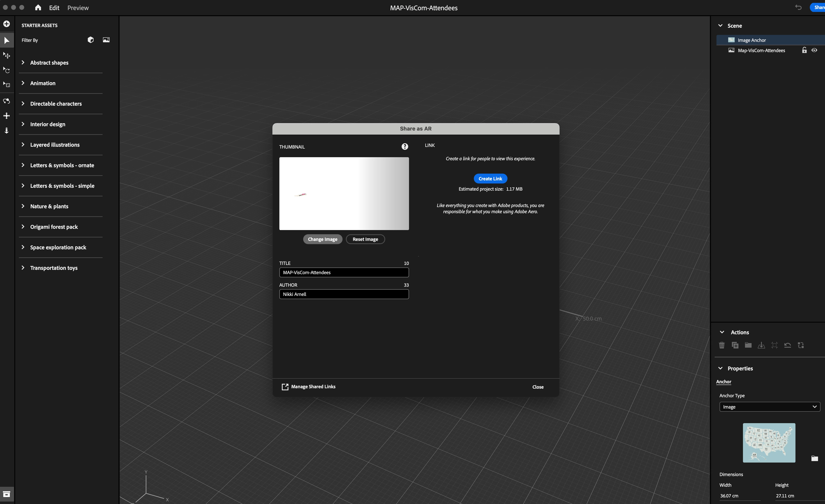
Task: Click the Home icon in top bar
Action: (38, 7)
